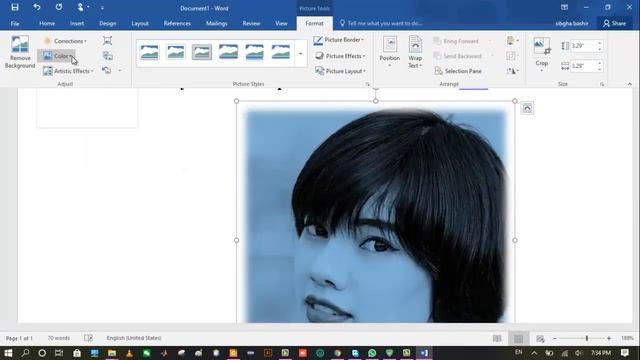Open Size dialog launcher

[x=602, y=84]
